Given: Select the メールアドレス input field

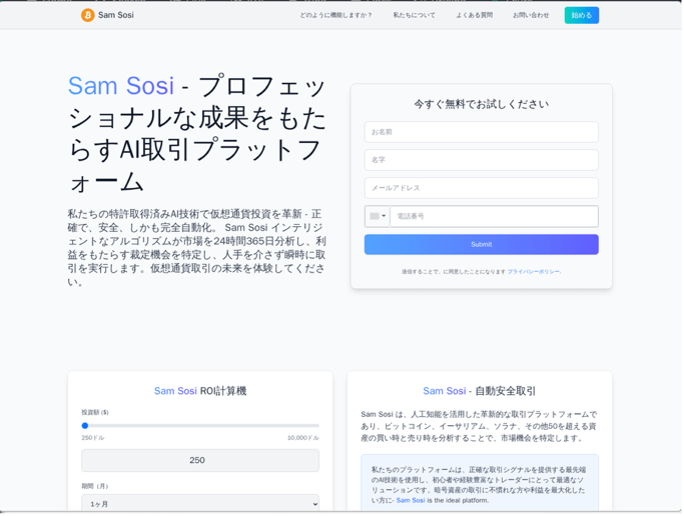Looking at the screenshot, I should (481, 188).
